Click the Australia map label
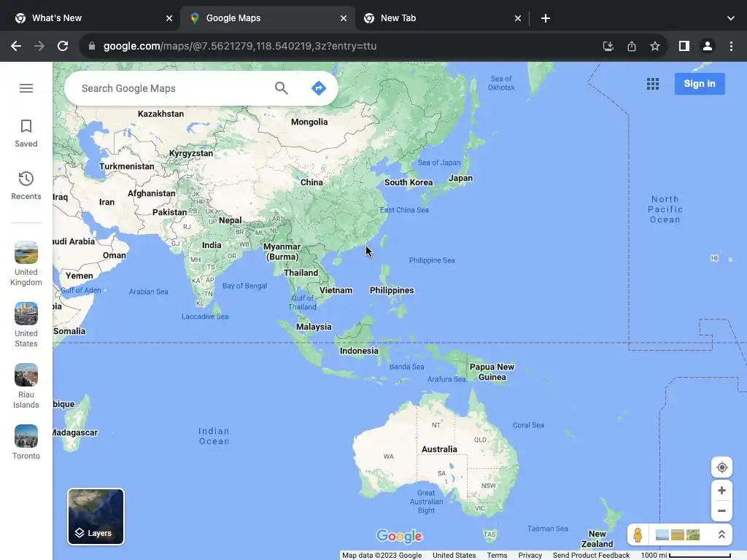The width and height of the screenshot is (747, 560). tap(439, 449)
